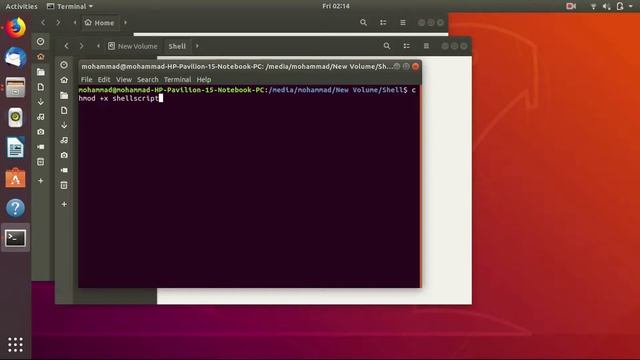This screenshot has width=640, height=360.
Task: Open Help from the dock
Action: pyautogui.click(x=16, y=208)
